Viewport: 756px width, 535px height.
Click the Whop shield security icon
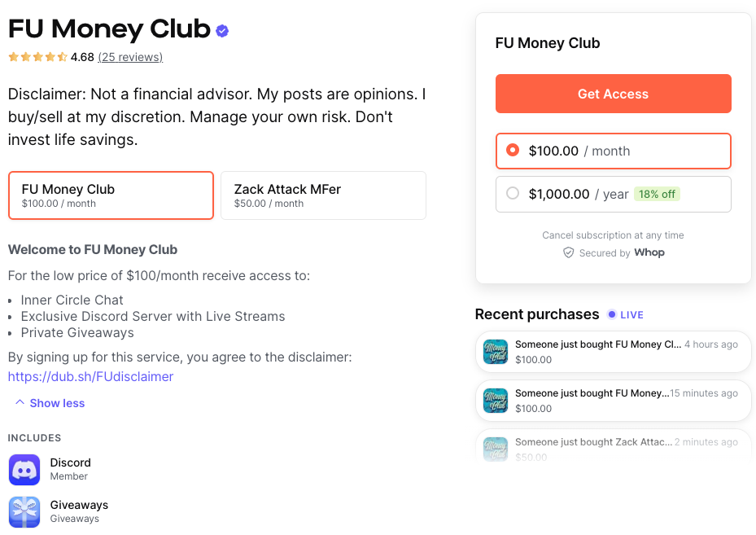click(568, 252)
